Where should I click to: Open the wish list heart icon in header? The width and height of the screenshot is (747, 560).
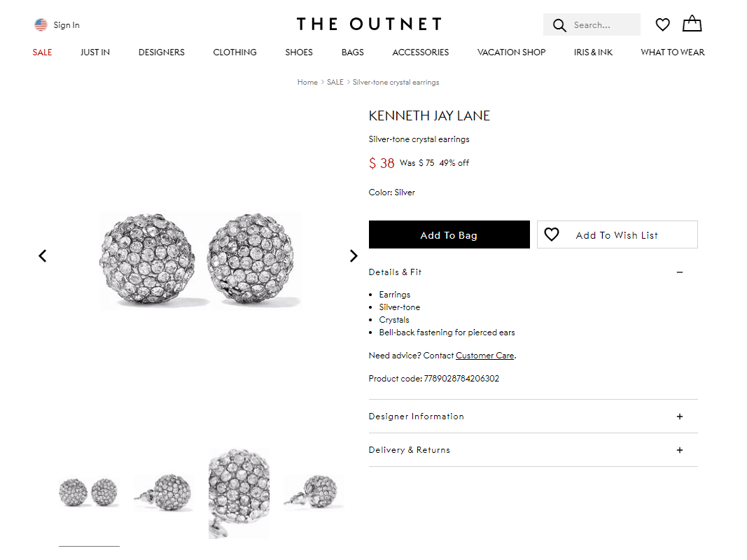[663, 24]
